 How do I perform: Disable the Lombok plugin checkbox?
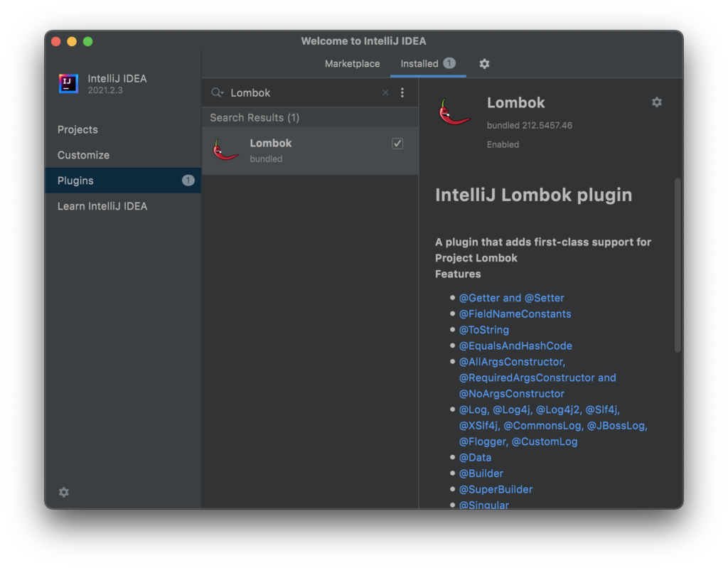click(397, 144)
